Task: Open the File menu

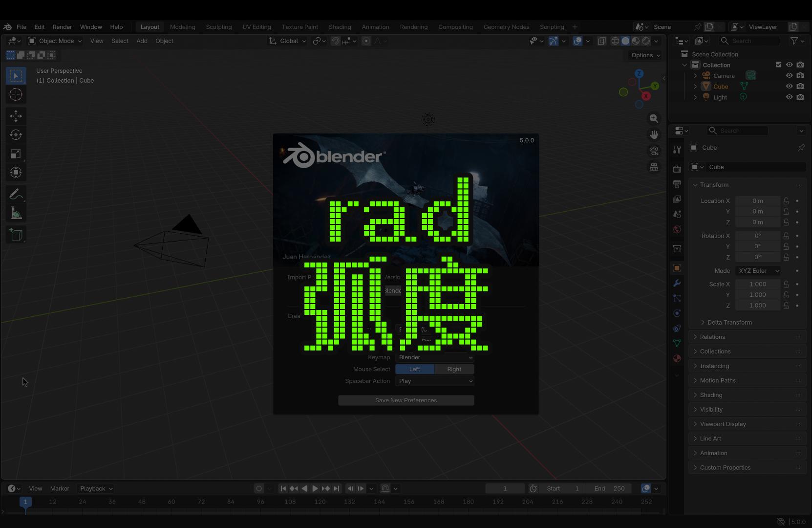Action: click(x=21, y=27)
